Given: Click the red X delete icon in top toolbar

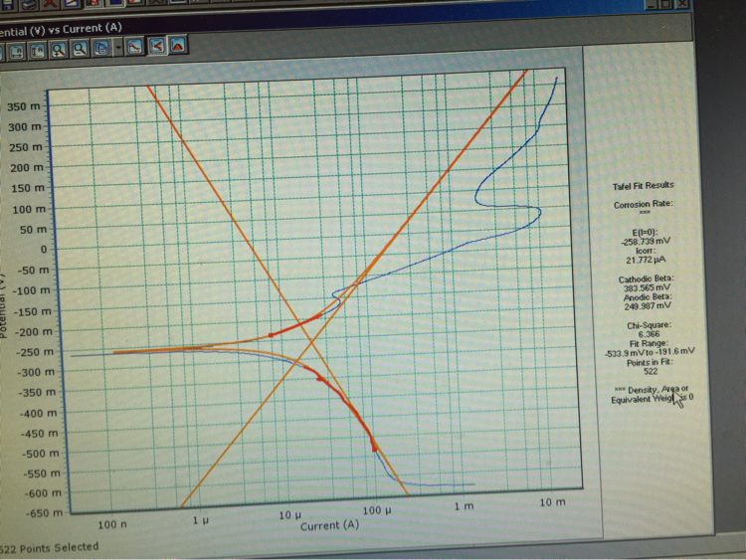Looking at the screenshot, I should (51, 4).
